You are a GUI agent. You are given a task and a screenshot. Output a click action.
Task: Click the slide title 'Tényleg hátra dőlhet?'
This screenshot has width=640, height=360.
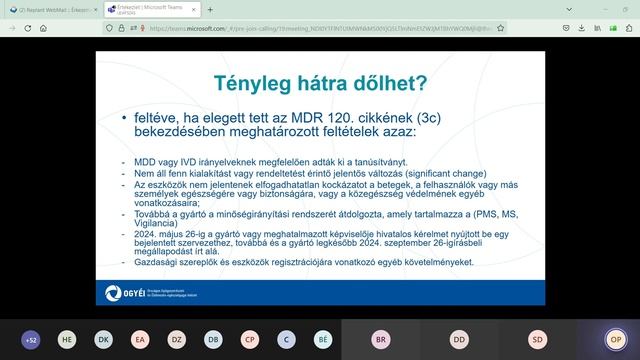click(x=320, y=83)
